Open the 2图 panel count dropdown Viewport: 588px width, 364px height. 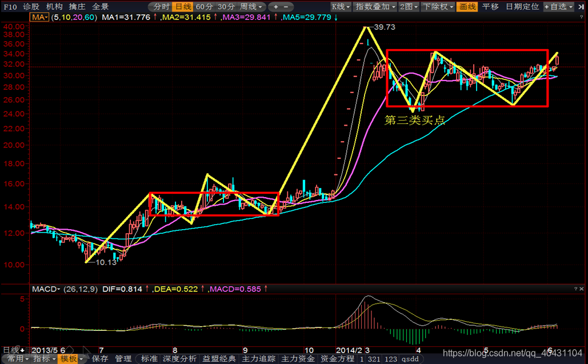[409, 7]
